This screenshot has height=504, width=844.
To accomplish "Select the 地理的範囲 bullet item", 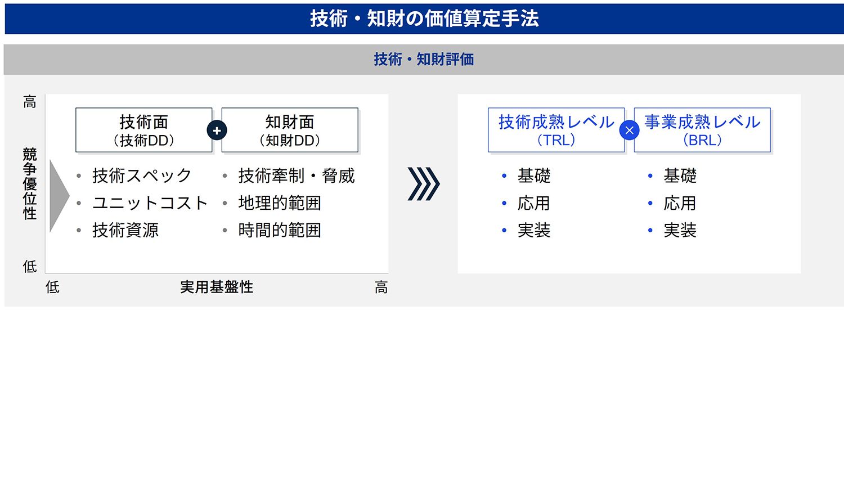I will (x=280, y=203).
